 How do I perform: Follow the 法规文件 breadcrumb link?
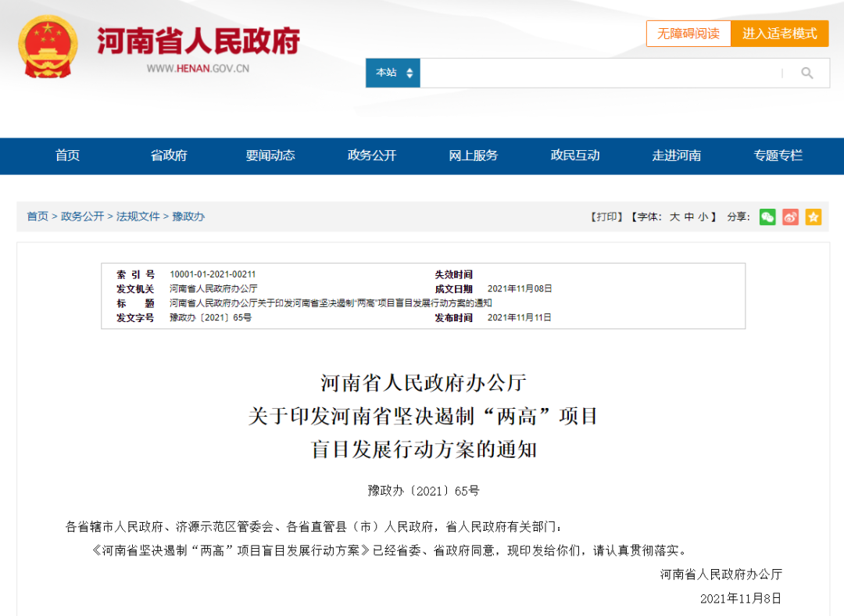click(138, 217)
